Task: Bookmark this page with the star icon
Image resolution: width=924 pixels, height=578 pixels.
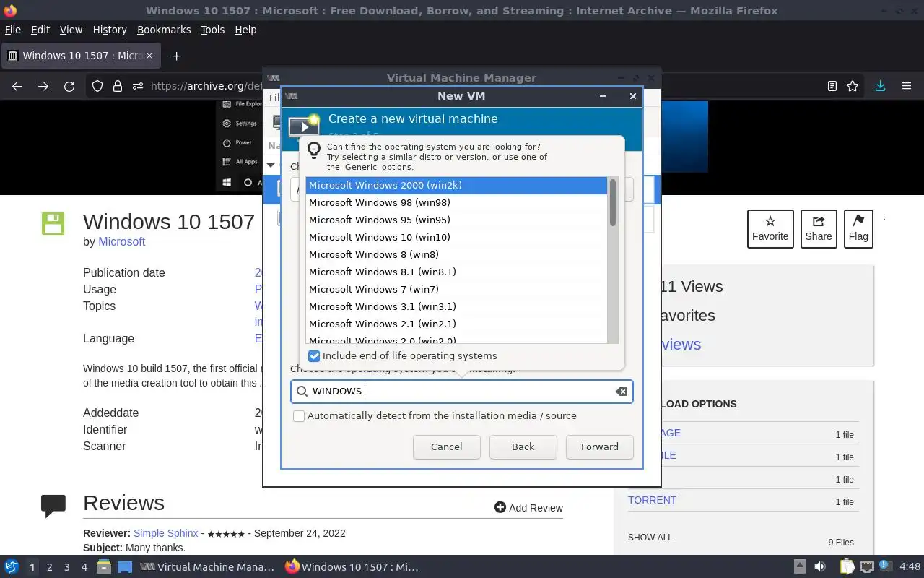Action: click(853, 86)
